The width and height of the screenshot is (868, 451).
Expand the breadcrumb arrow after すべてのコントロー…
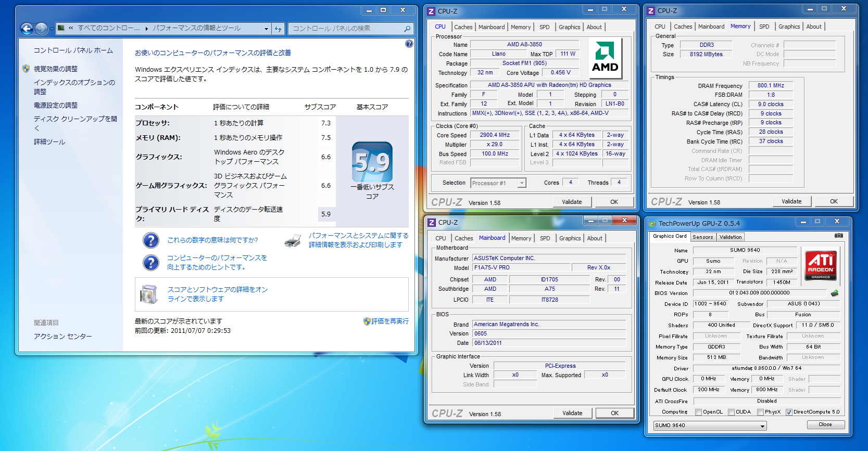pos(147,29)
